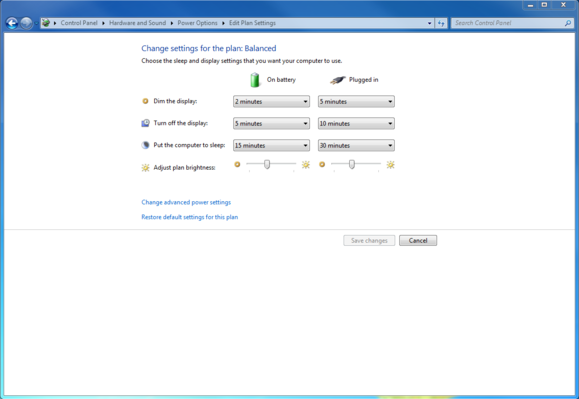Click the power plug icon

click(338, 80)
